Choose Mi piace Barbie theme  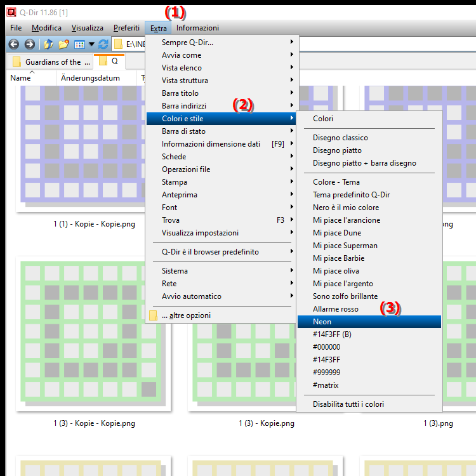[x=369, y=258]
